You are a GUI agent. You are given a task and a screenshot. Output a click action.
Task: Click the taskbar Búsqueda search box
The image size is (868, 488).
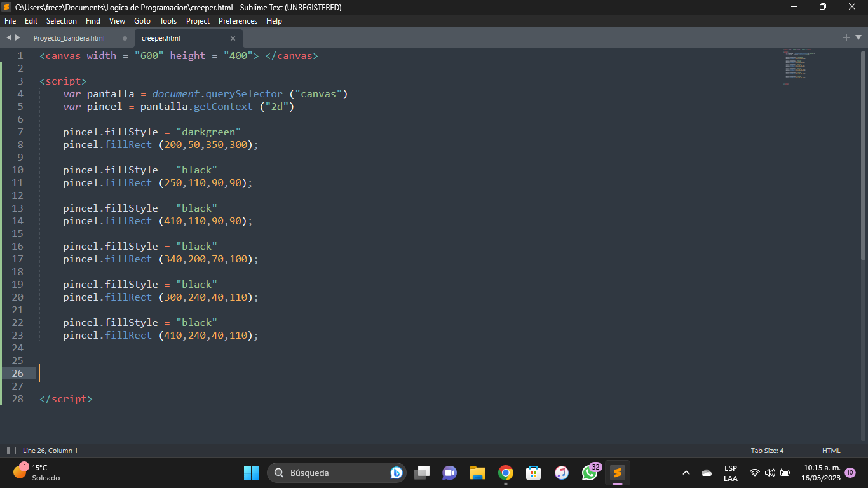tap(337, 473)
